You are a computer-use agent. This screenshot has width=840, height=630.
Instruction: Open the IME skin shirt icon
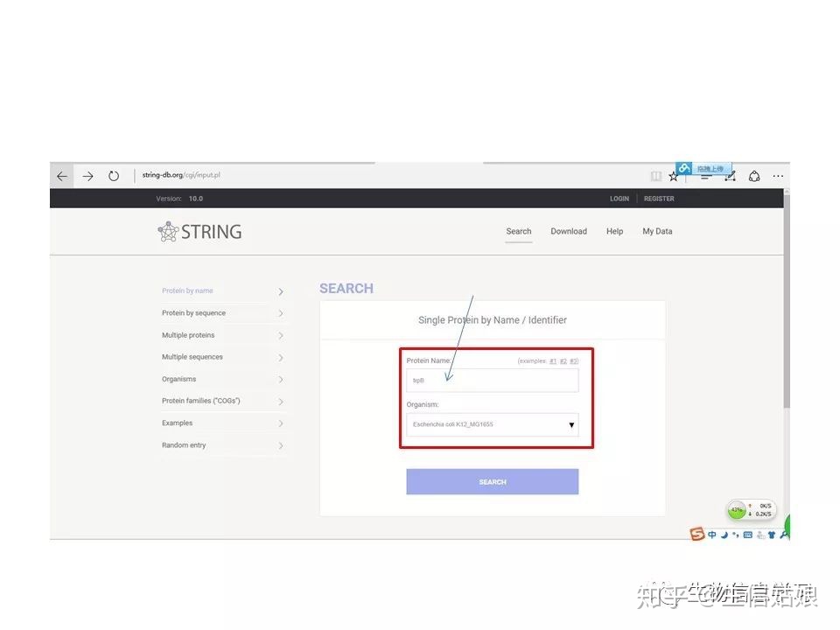tap(772, 535)
